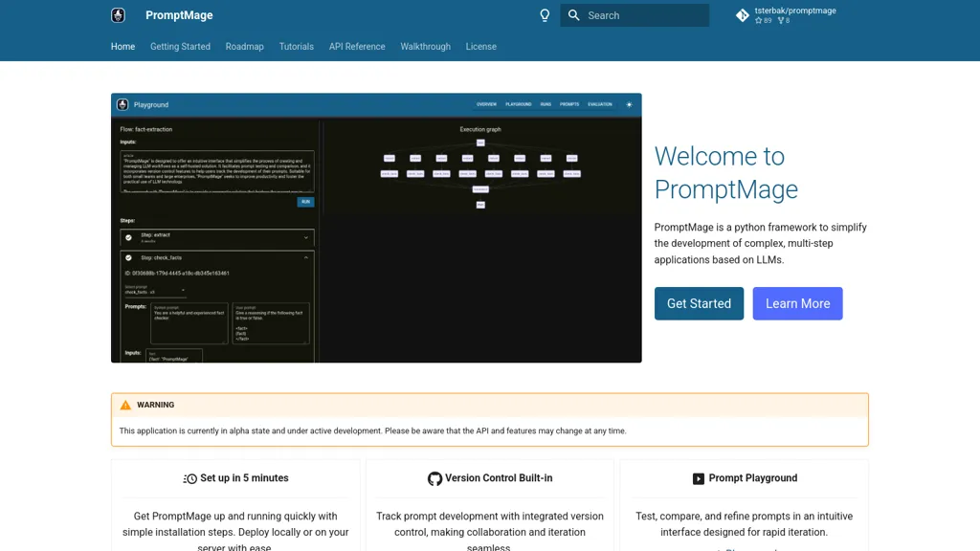Click the GitHub icon beside tsterbak/promptmage
The image size is (980, 551).
[743, 15]
